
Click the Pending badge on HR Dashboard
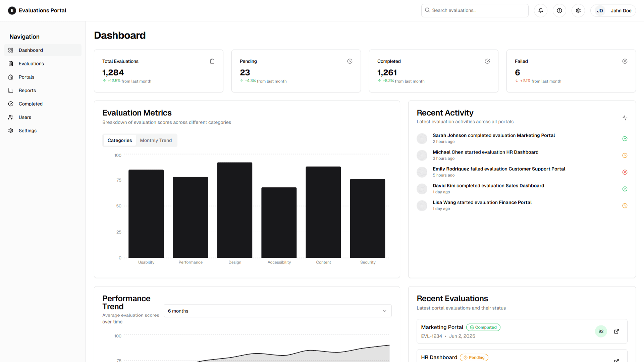click(x=474, y=358)
